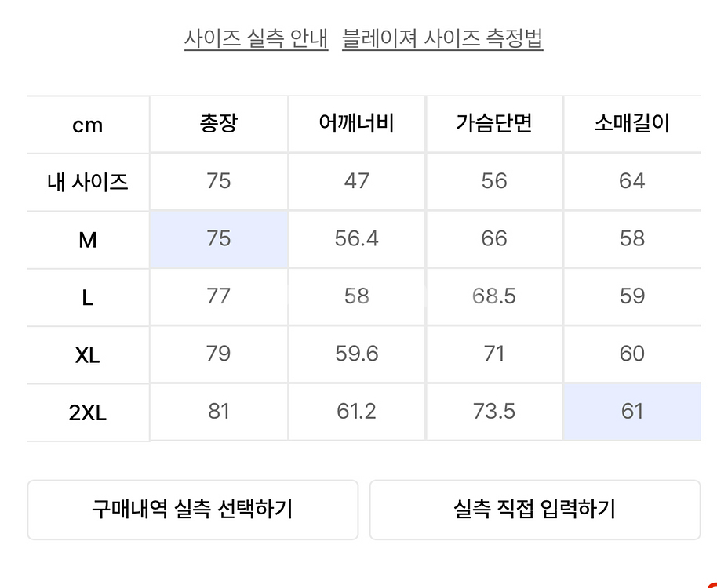Image resolution: width=717 pixels, height=588 pixels.
Task: Click the 소매길이 column header
Action: (631, 124)
